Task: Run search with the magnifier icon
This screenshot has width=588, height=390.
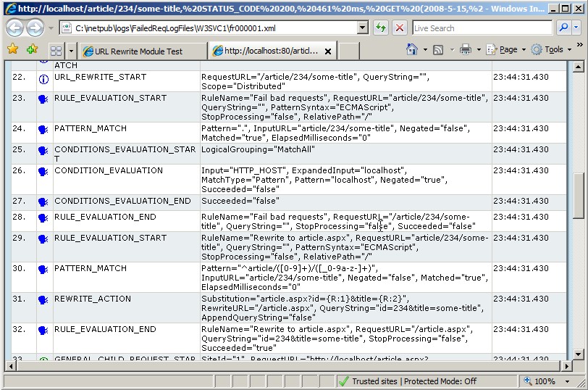Action: (563, 28)
